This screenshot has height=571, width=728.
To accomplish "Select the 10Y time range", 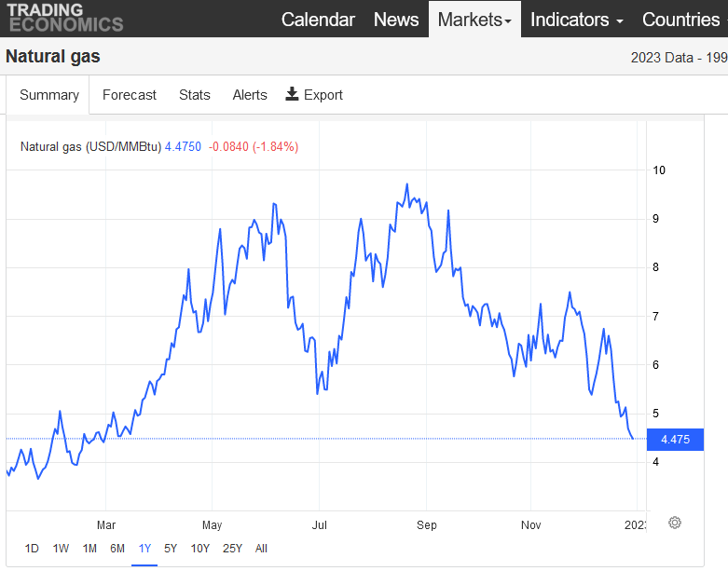I will coord(200,549).
